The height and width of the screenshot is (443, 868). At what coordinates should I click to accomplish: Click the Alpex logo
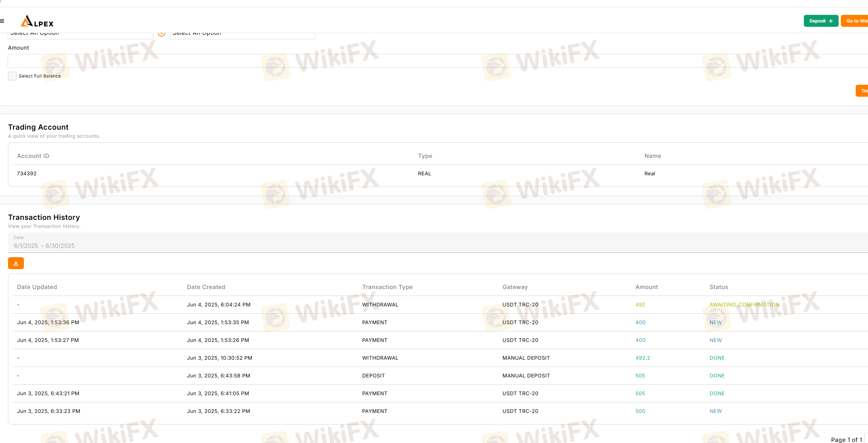pos(37,21)
